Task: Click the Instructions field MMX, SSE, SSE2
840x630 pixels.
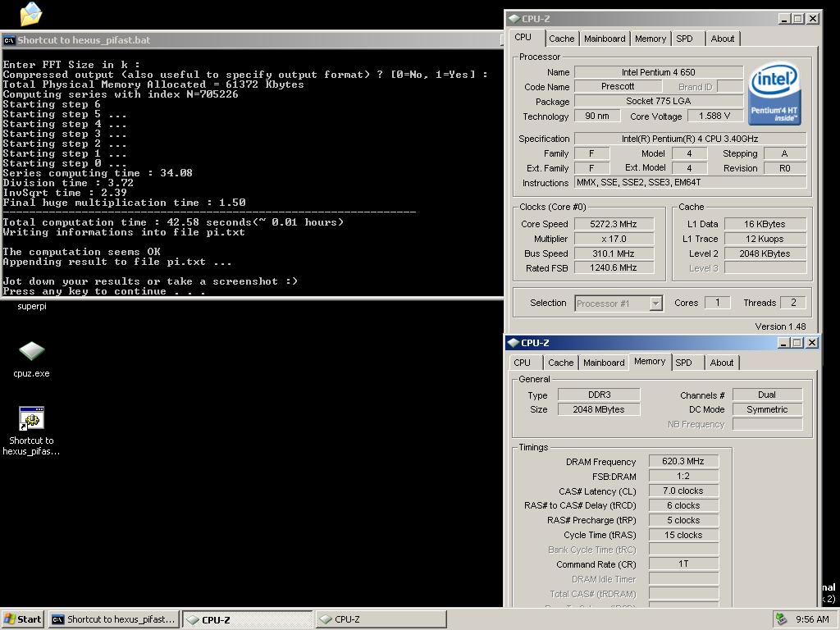Action: click(x=690, y=183)
